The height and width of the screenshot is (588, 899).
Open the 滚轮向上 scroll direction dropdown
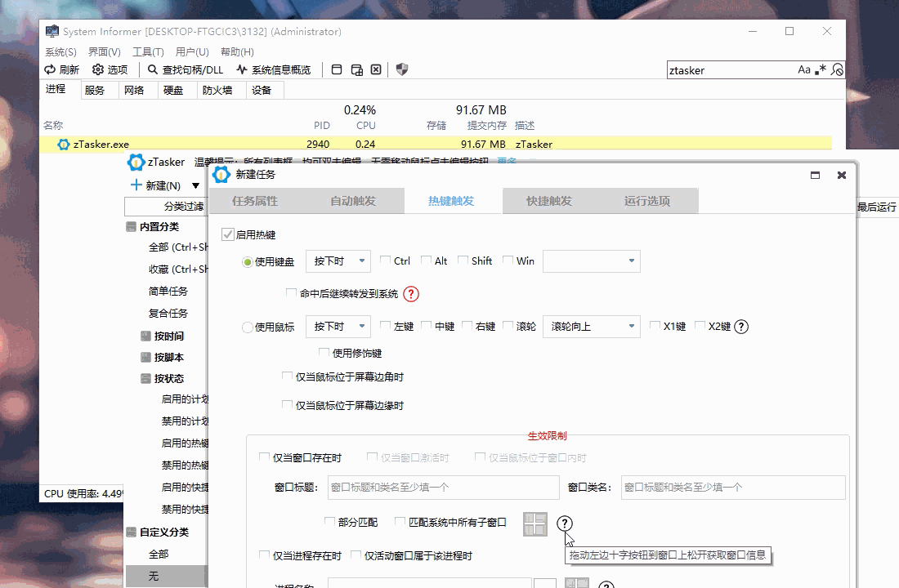(591, 327)
